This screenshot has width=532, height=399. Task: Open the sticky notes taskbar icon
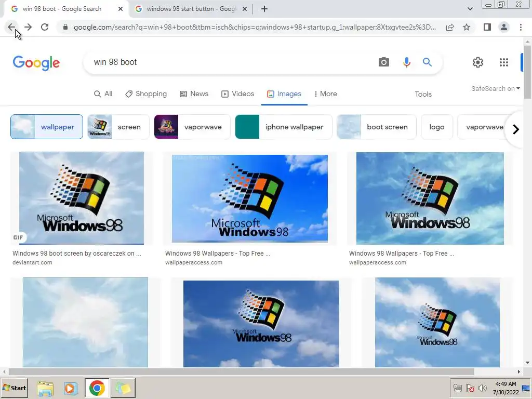click(x=123, y=388)
